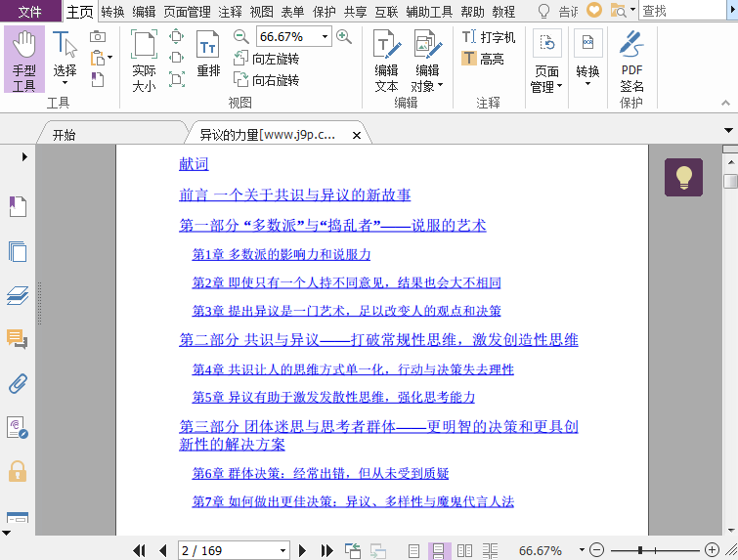Select the Typewriter tool (打字机)
This screenshot has width=738, height=560.
tap(489, 37)
